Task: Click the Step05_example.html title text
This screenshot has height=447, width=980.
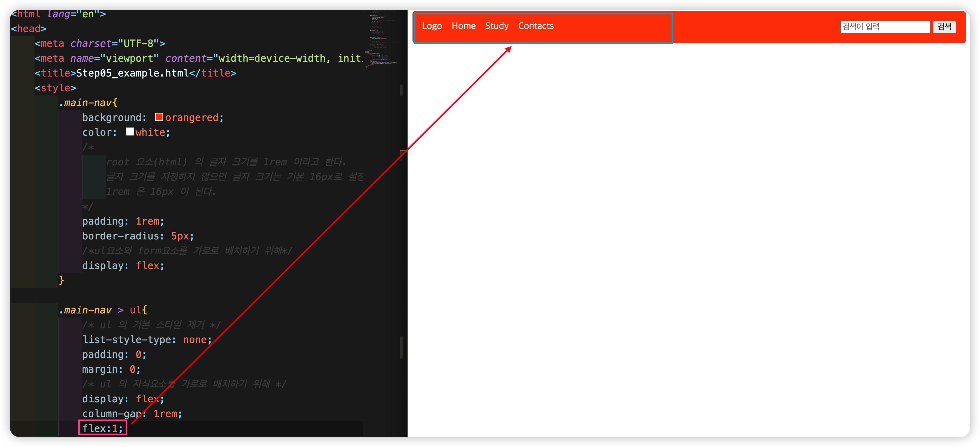Action: point(132,73)
